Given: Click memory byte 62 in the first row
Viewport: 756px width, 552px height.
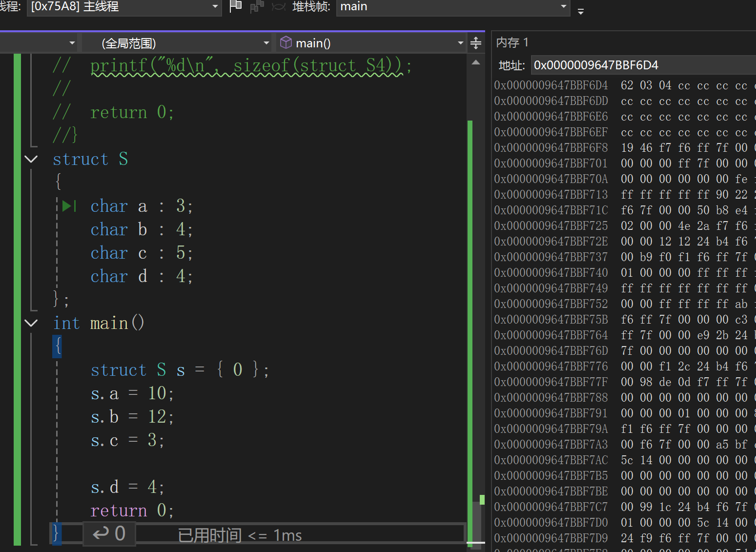Looking at the screenshot, I should coord(627,85).
